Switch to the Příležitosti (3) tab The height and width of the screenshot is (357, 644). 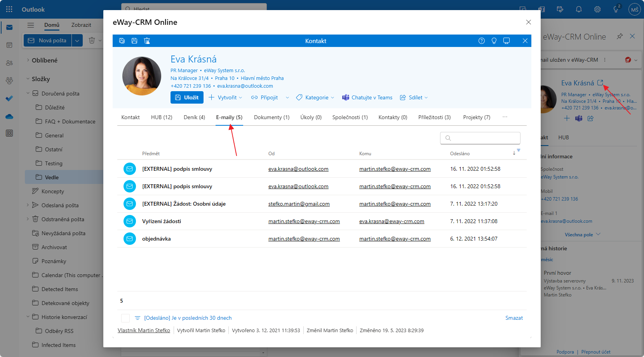434,117
